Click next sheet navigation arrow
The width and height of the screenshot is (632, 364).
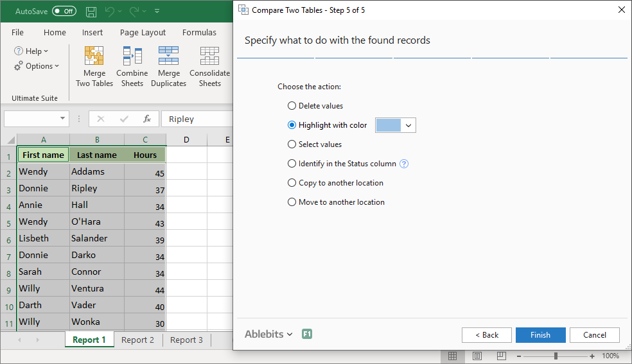37,340
